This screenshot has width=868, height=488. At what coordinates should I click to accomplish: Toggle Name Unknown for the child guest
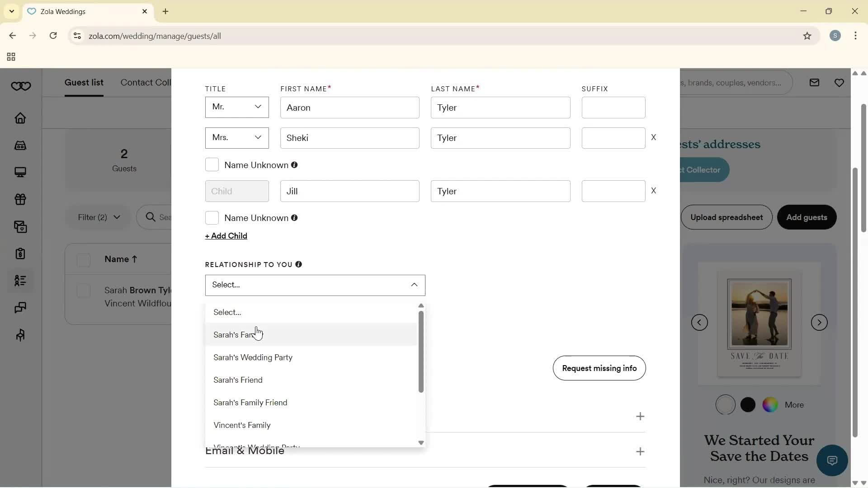click(x=212, y=218)
